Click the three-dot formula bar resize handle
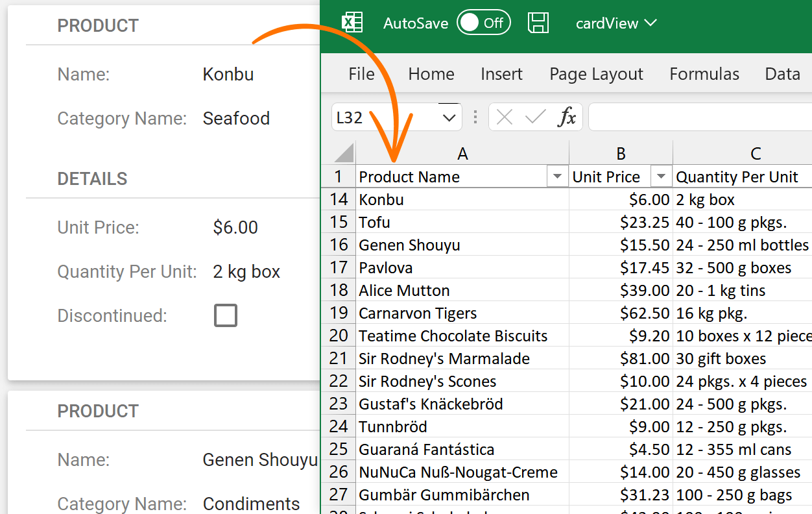 [x=475, y=117]
